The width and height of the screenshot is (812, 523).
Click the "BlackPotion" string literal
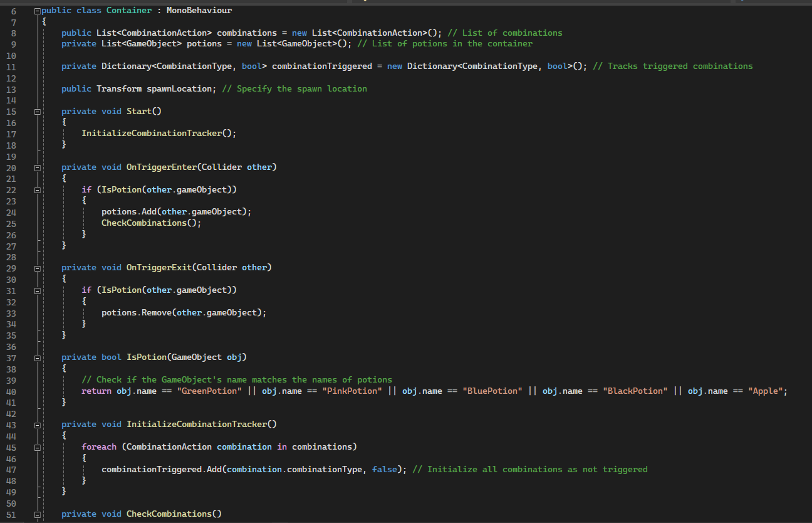635,391
